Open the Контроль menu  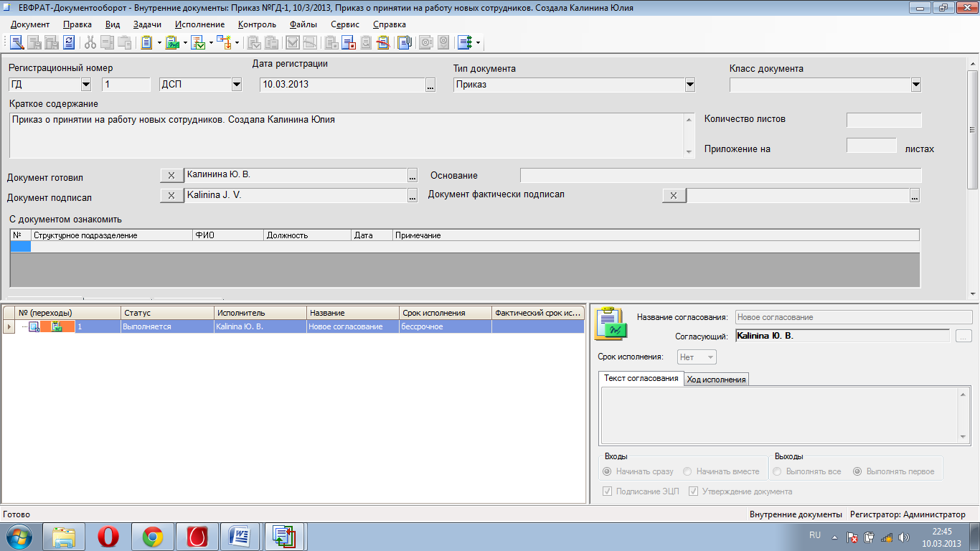click(257, 24)
